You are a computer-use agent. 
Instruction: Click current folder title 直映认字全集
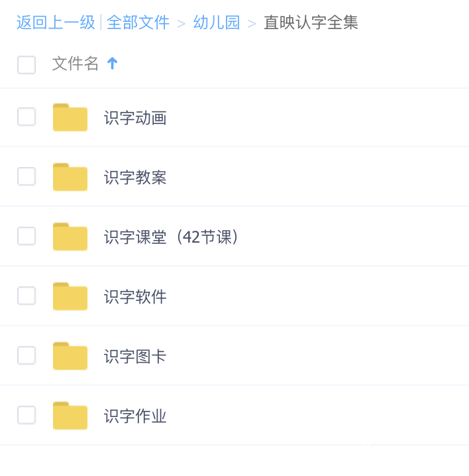click(x=311, y=23)
